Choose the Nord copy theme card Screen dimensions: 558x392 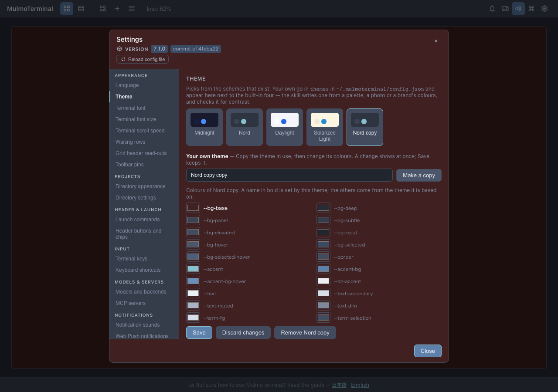point(365,127)
